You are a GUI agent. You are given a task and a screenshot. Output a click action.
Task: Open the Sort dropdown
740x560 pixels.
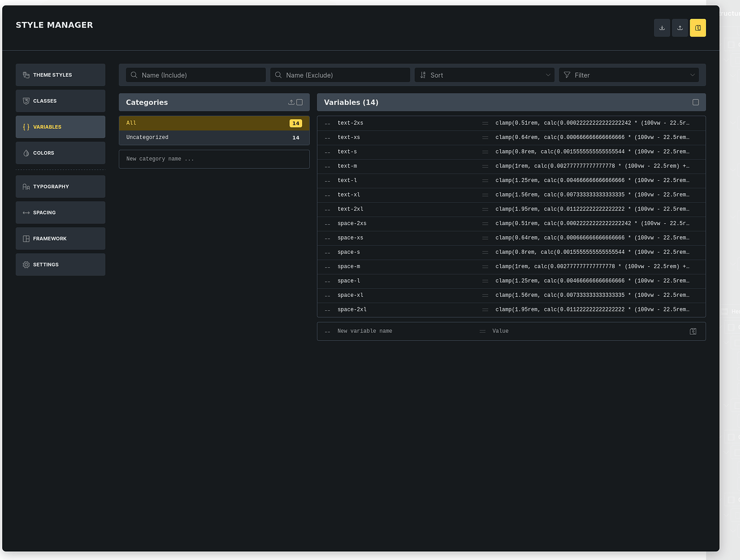pos(484,74)
